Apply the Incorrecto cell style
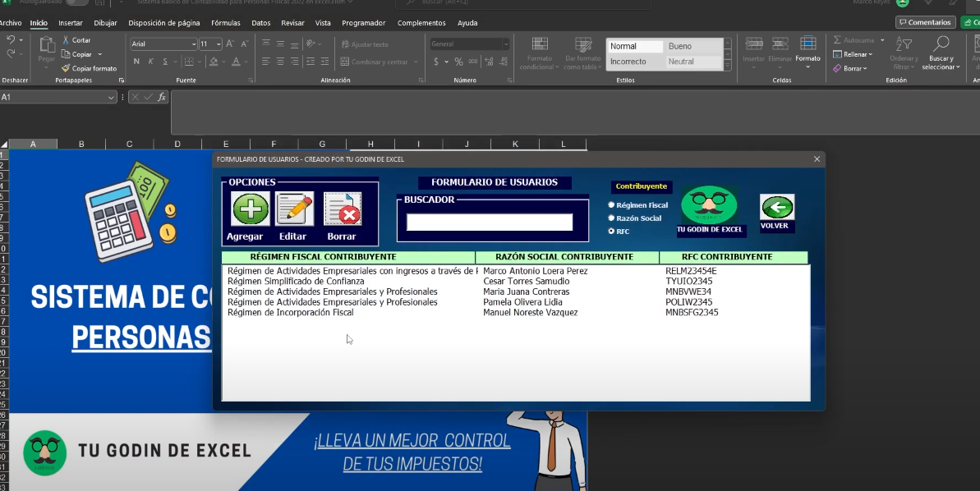Screen dimensions: 980x491 click(635, 62)
